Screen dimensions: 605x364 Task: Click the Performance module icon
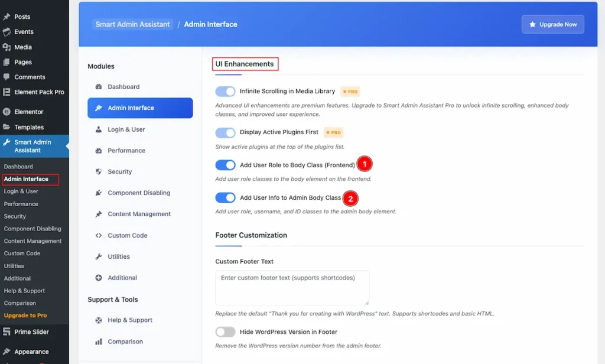99,151
